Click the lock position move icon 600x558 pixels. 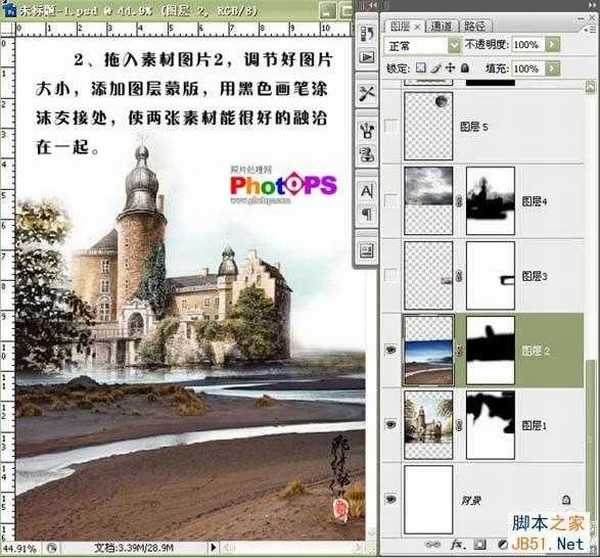coord(449,65)
